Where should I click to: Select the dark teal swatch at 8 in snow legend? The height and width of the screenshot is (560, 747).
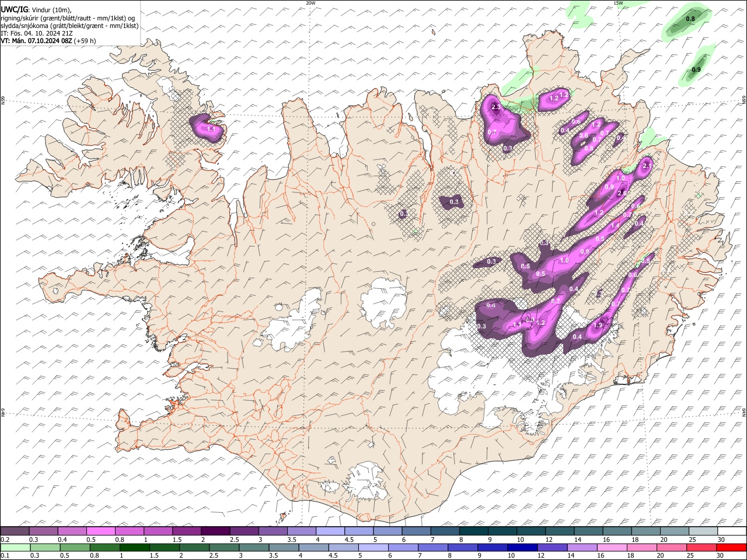473,531
